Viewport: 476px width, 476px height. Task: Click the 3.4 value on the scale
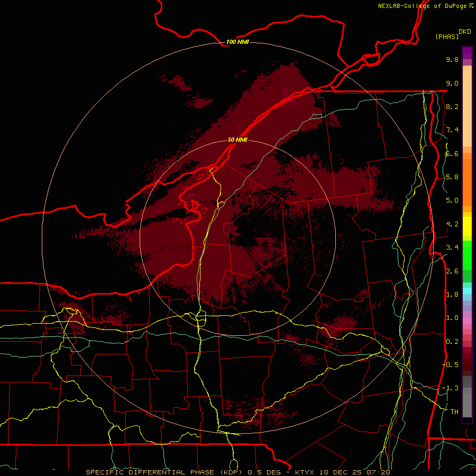point(452,248)
